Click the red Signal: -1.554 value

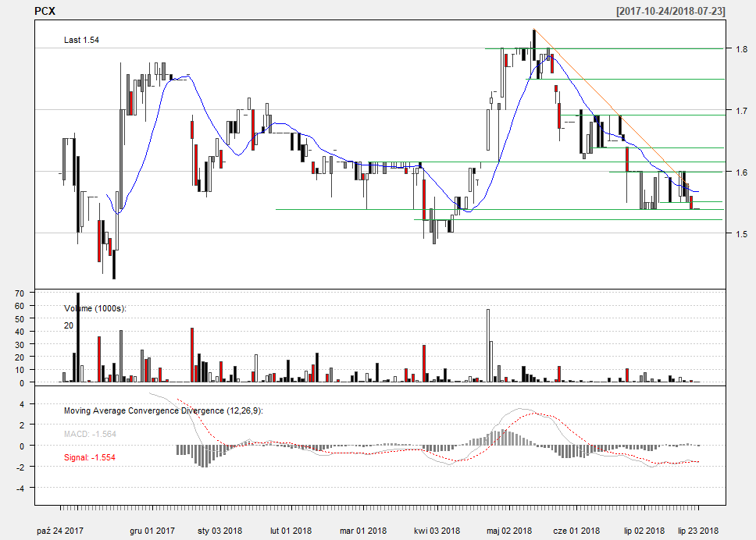coord(90,457)
